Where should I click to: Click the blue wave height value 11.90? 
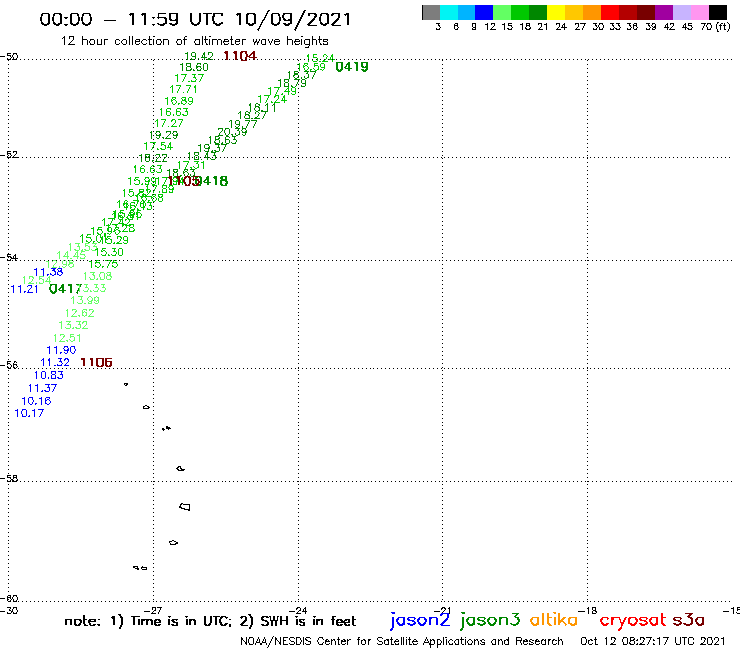(61, 350)
